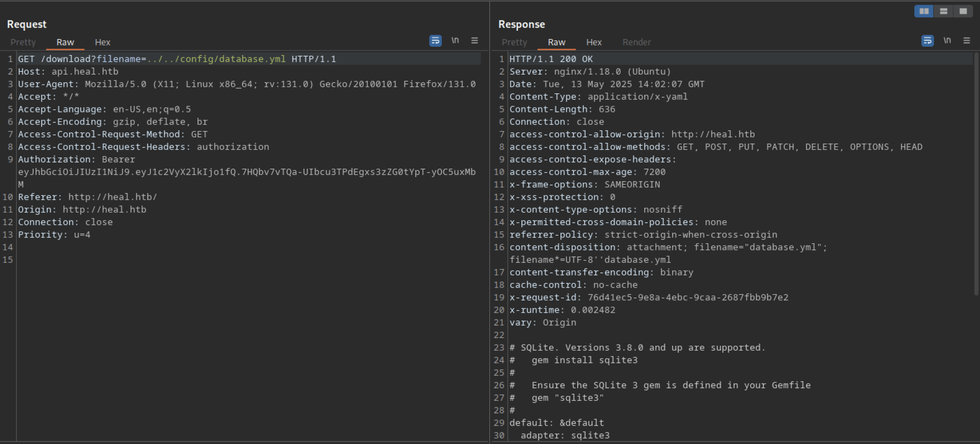
Task: Click the Response Raw tab
Action: coord(556,42)
